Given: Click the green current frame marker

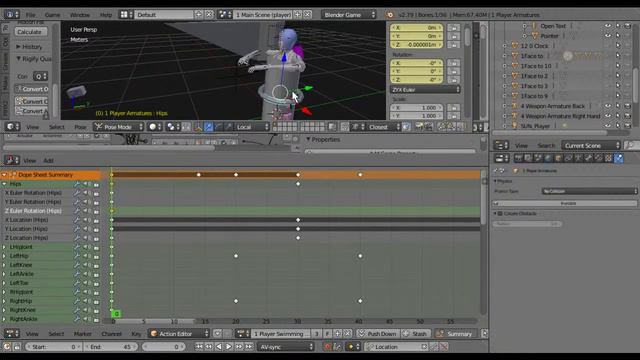Looking at the screenshot, I should [116, 314].
